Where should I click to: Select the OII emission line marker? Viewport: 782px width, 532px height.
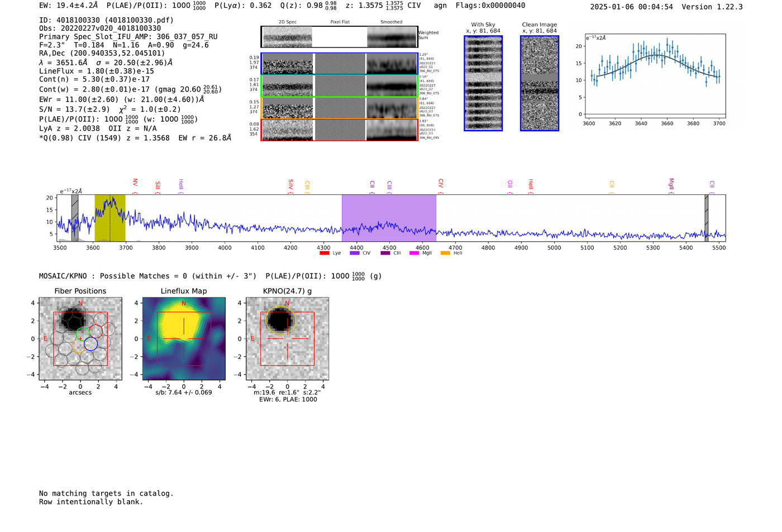coord(510,187)
